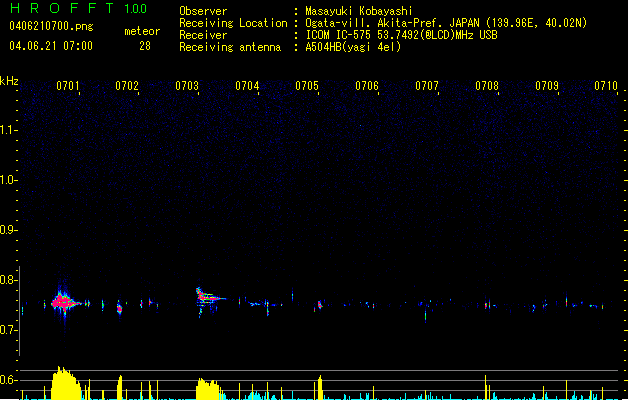Click the date stamp 04.06.21 07:00
Image resolution: width=629 pixels, height=400 pixels.
[51, 46]
